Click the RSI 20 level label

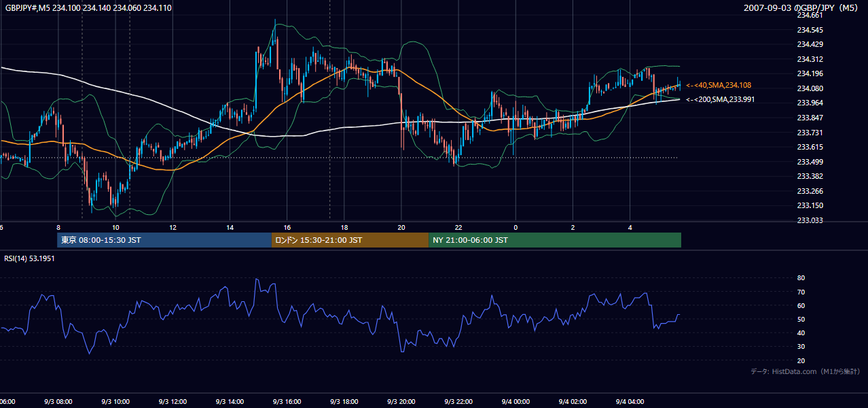(801, 360)
